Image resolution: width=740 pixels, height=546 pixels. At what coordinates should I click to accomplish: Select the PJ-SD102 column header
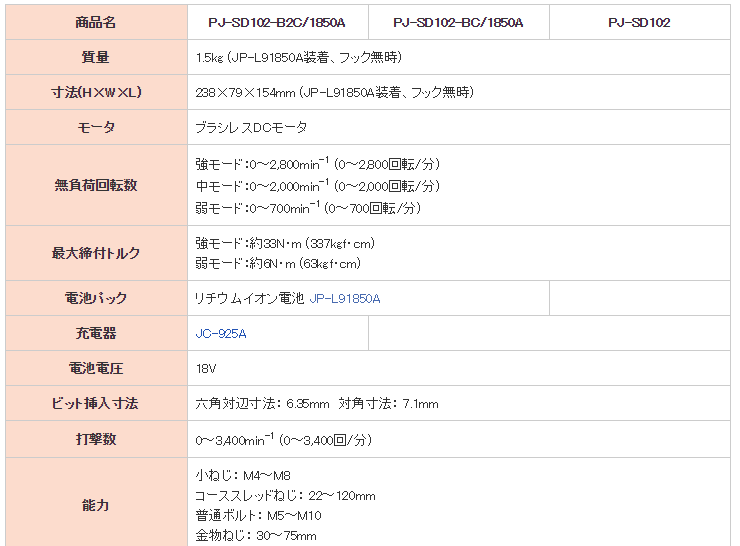click(x=639, y=23)
